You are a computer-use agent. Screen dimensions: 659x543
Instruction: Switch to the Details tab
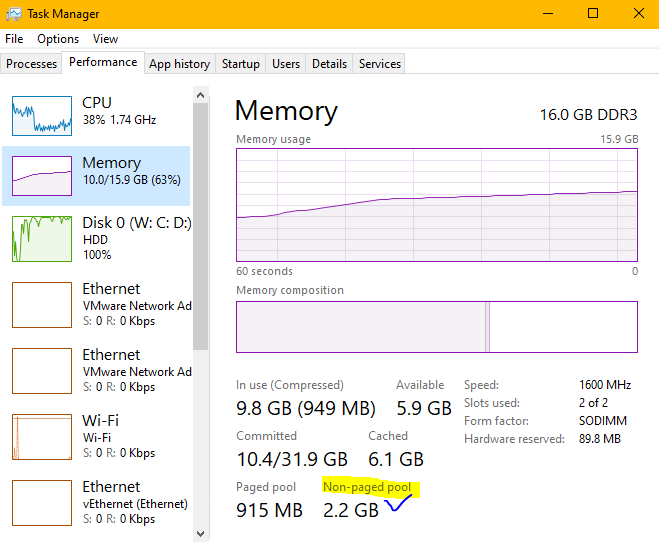(x=329, y=64)
